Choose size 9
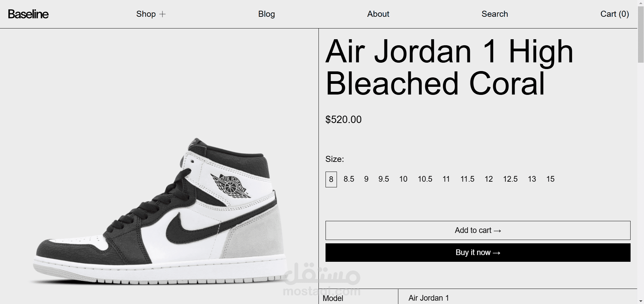The width and height of the screenshot is (644, 304). [366, 179]
